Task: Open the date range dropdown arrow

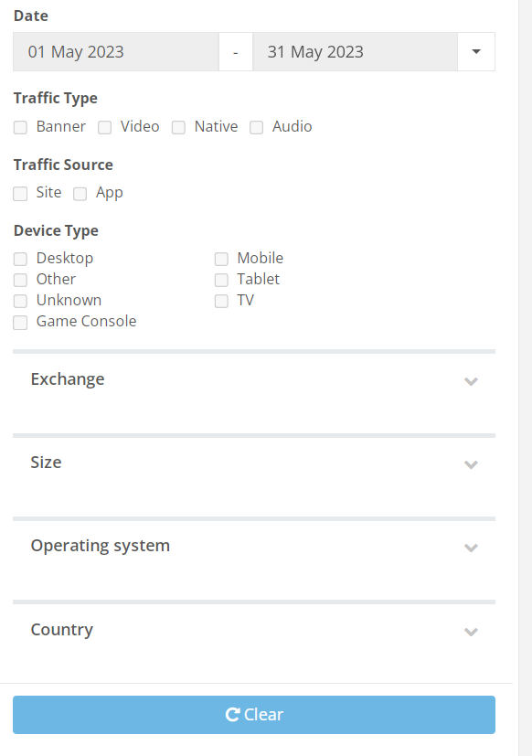Action: click(x=475, y=52)
